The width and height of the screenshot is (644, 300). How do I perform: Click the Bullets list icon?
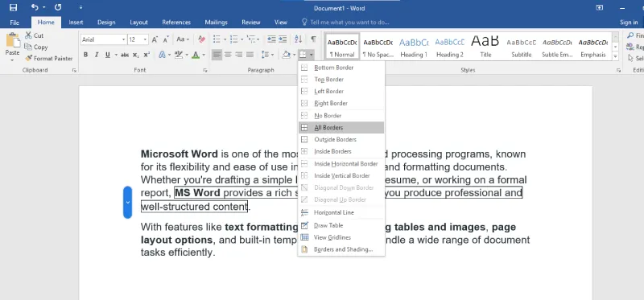217,39
